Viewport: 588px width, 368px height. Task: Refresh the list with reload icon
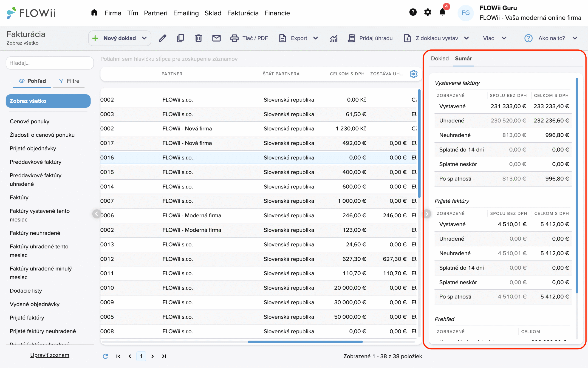(x=105, y=356)
